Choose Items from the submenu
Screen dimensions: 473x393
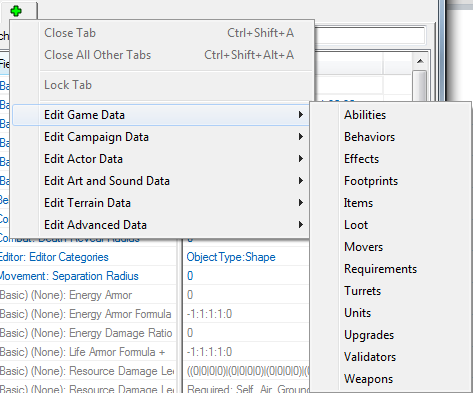tap(391, 203)
